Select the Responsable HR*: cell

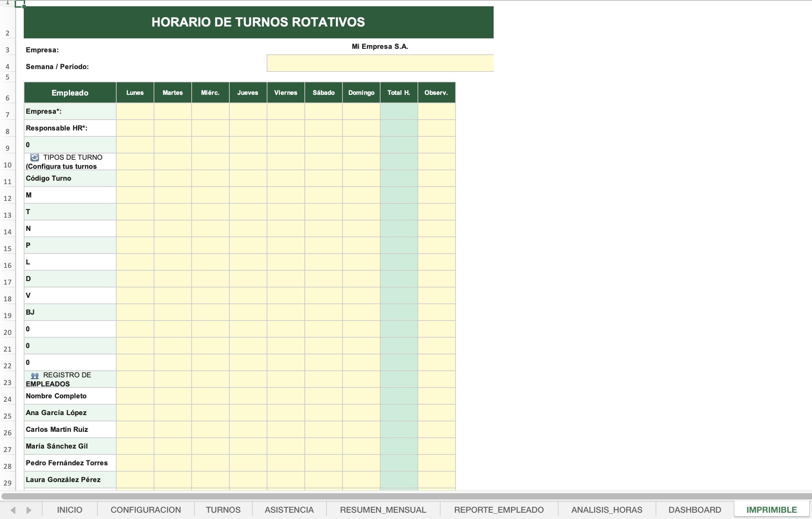pyautogui.click(x=70, y=128)
